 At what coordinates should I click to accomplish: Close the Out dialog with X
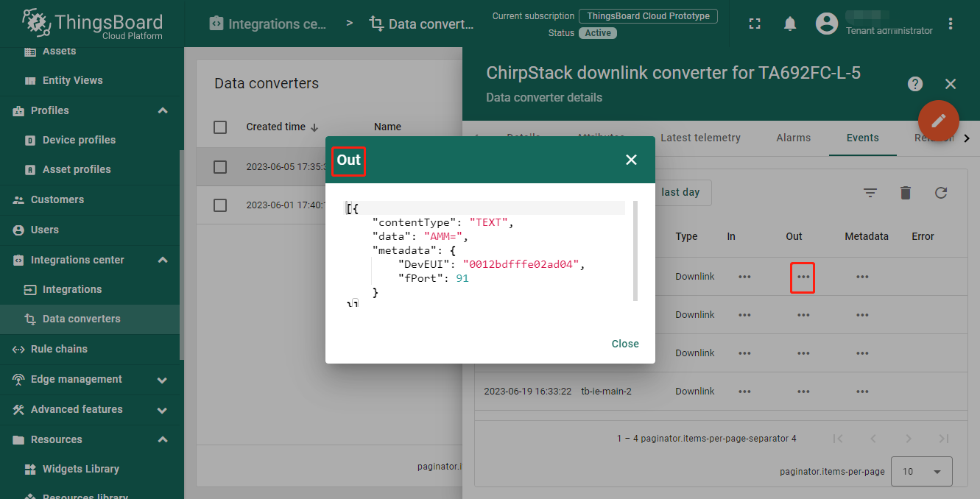pos(631,160)
